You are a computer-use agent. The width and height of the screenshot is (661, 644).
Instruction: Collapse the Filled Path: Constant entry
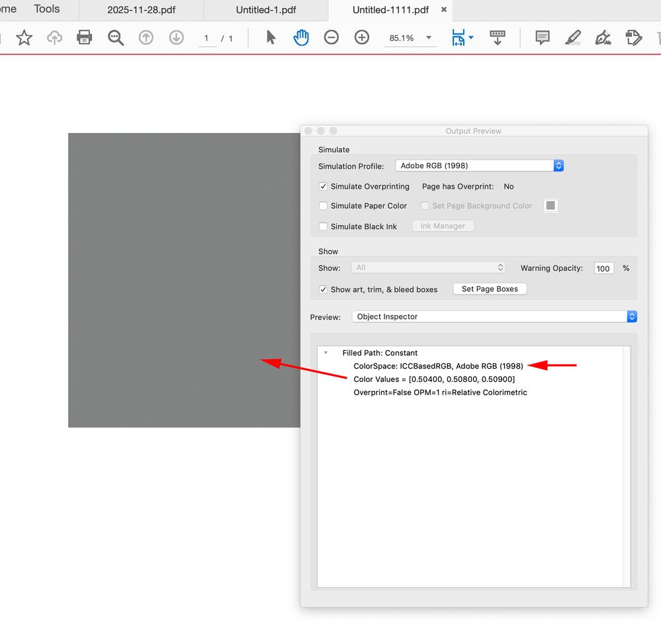tap(326, 353)
